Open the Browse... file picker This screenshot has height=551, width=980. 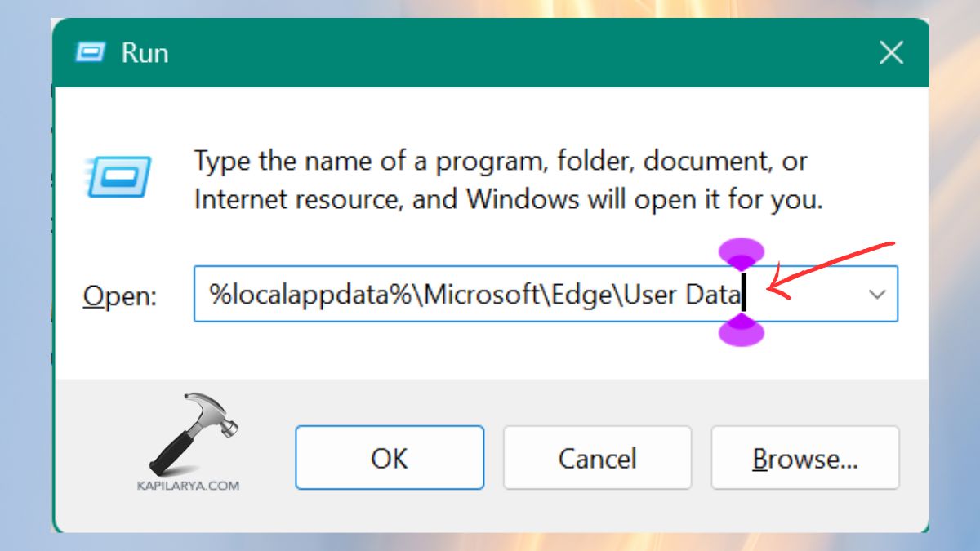pyautogui.click(x=805, y=458)
